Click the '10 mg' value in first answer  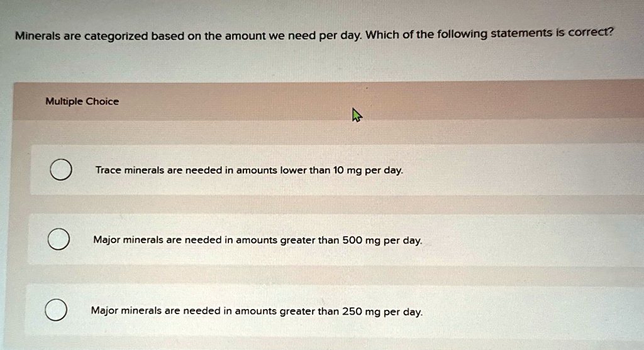[x=347, y=170]
